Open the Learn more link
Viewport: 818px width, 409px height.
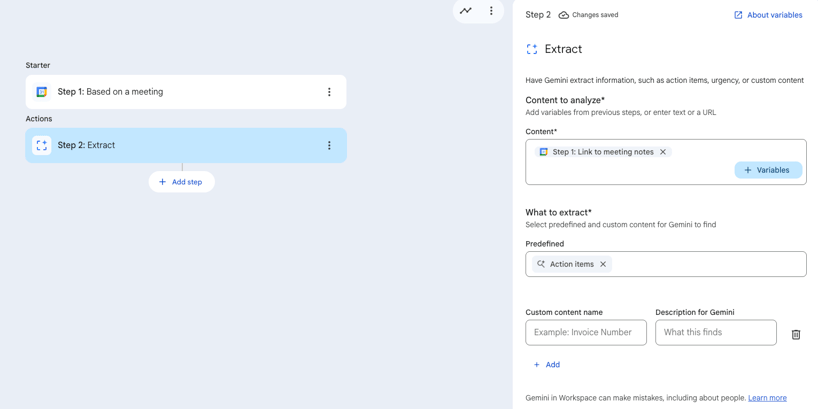tap(767, 398)
